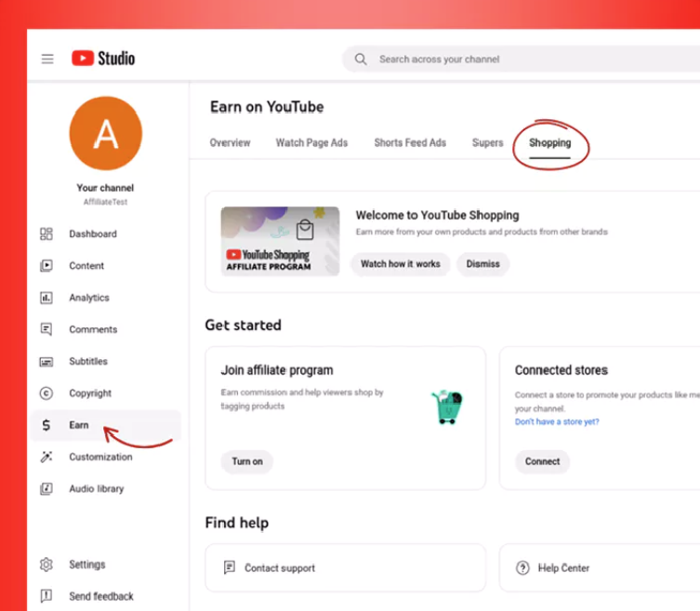Viewport: 700px width, 611px height.
Task: Click the Search across your channel field
Action: click(521, 60)
